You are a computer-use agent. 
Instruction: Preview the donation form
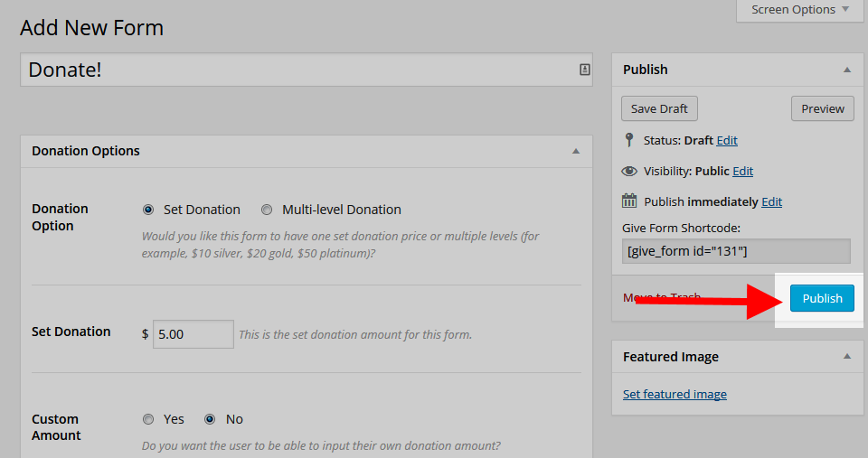(822, 108)
